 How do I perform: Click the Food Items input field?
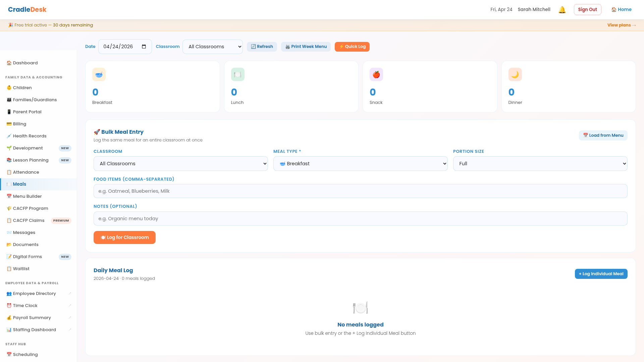click(360, 191)
